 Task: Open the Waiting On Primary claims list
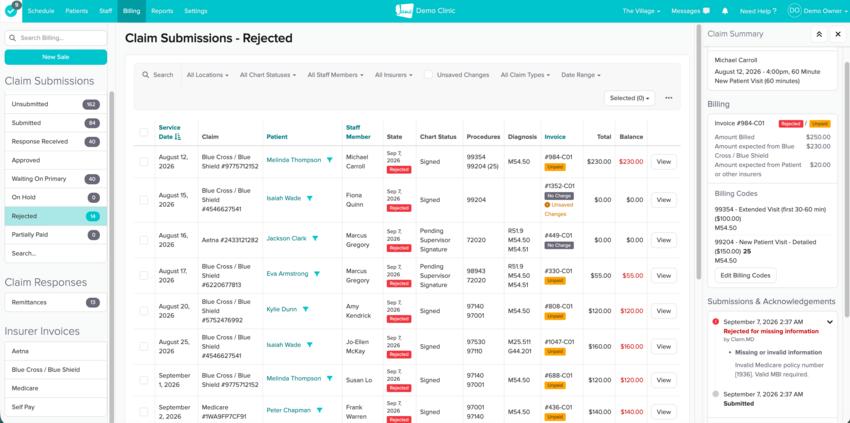(56, 179)
